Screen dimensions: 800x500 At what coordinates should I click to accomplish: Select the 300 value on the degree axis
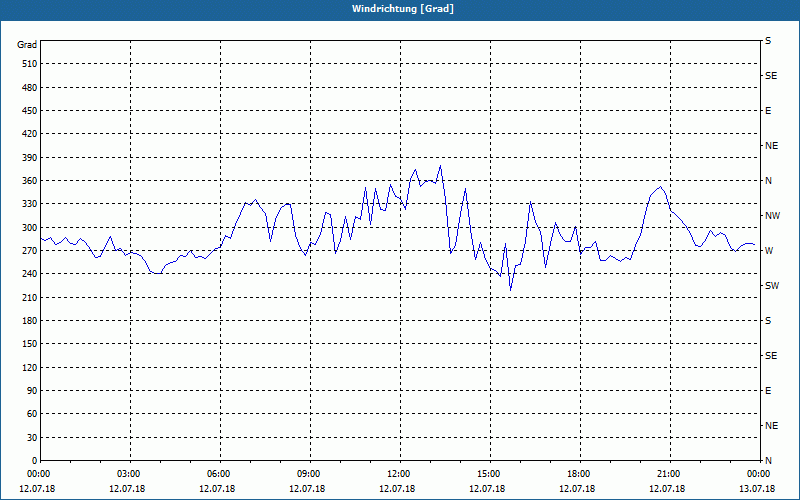click(30, 228)
